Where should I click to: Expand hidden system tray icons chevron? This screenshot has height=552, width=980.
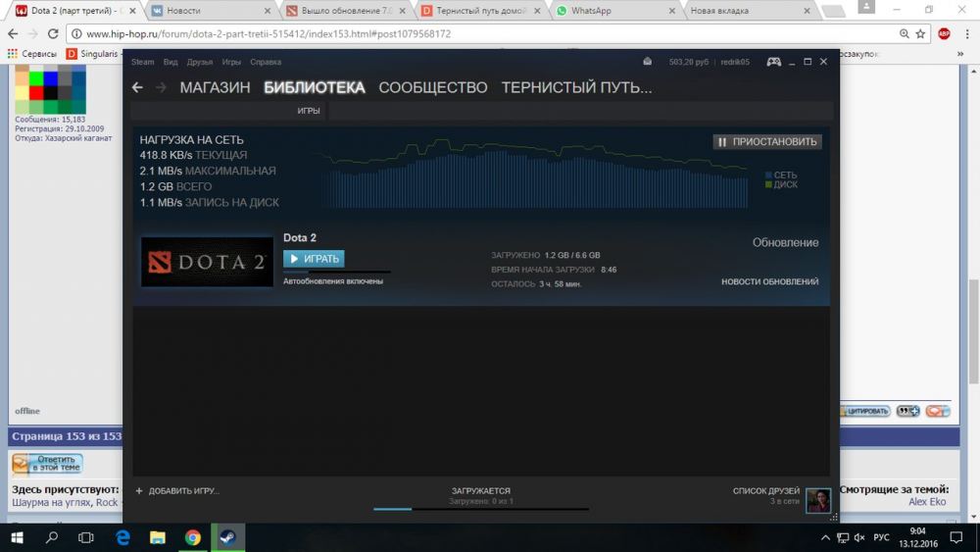coord(825,537)
